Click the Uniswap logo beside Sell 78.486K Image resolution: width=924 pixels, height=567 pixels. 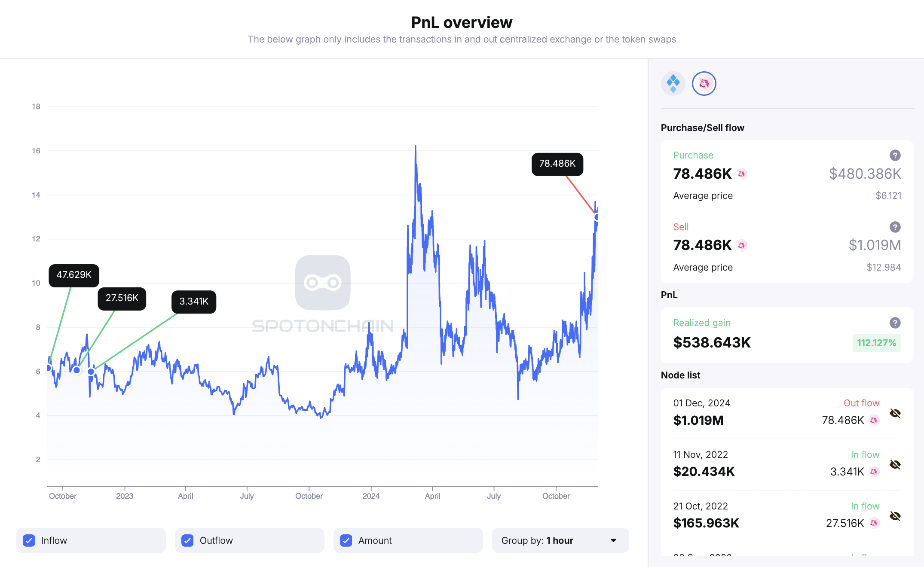(x=741, y=245)
